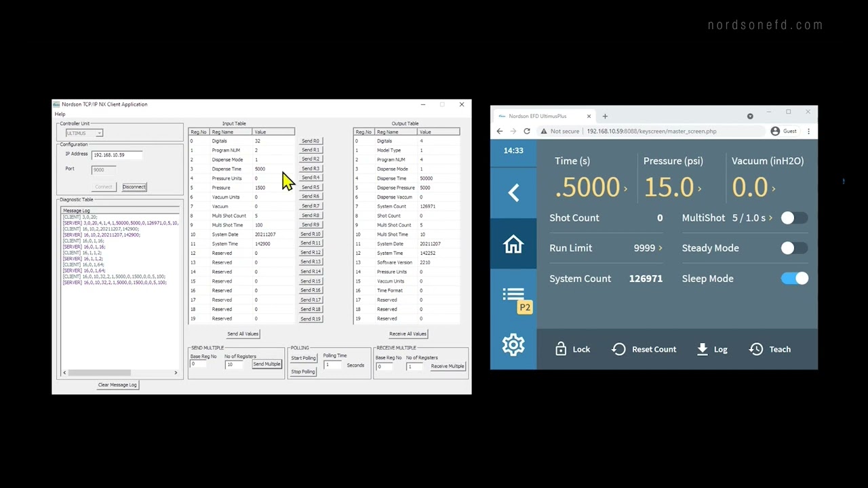Click Send R3 for Dispense Time
Image resolution: width=868 pixels, height=488 pixels.
coord(311,169)
